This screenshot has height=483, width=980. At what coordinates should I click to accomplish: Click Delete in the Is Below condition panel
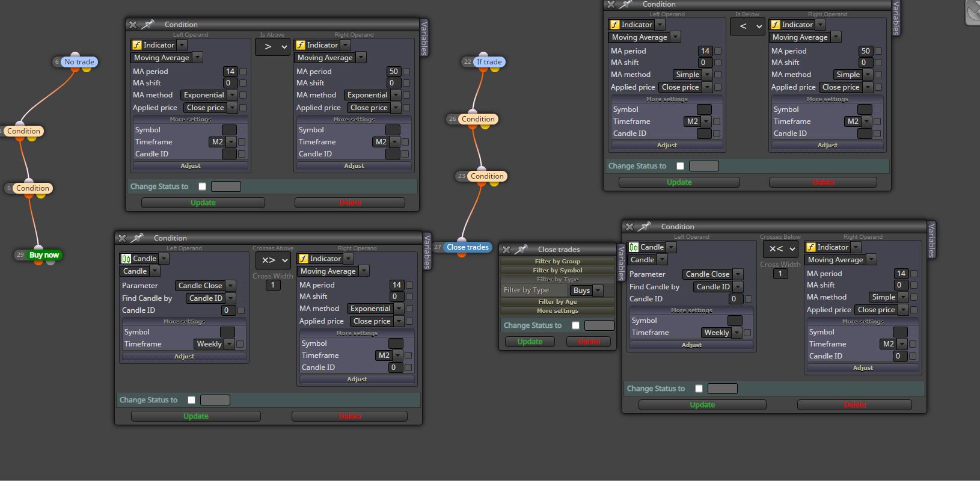click(x=822, y=182)
